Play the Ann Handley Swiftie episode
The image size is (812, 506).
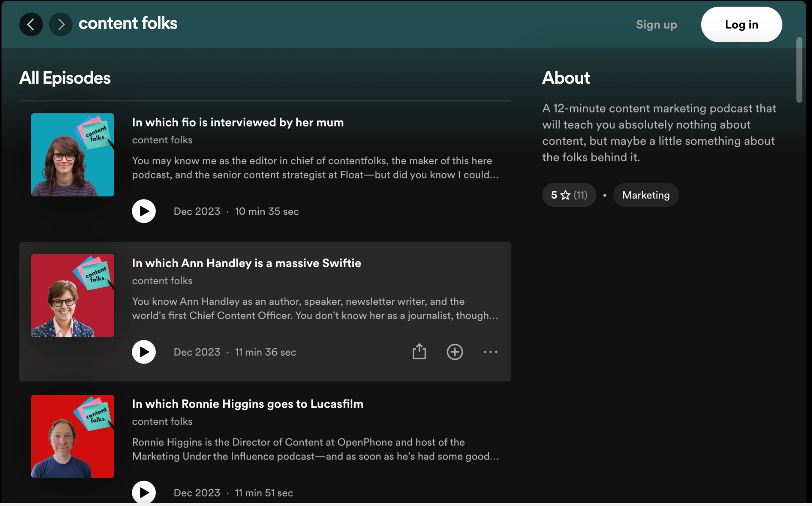pos(144,352)
